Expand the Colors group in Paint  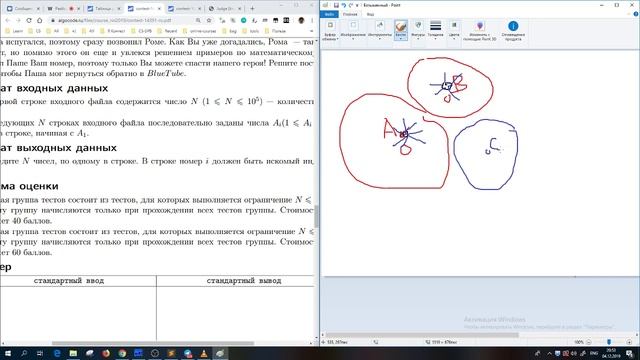454,31
